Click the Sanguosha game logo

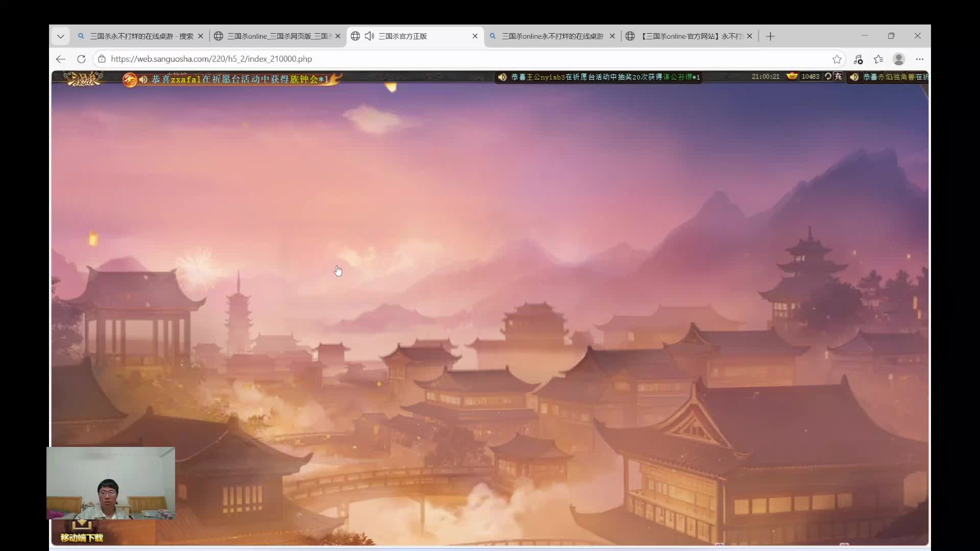pos(83,79)
